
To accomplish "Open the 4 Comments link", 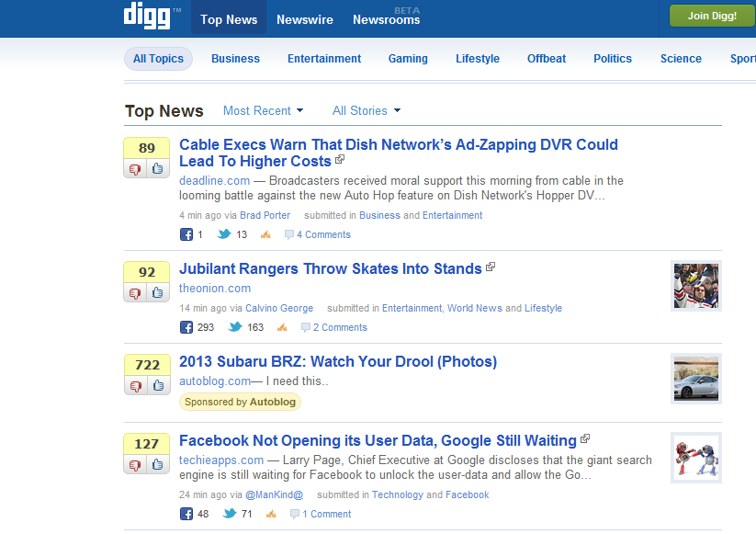I will pyautogui.click(x=323, y=235).
